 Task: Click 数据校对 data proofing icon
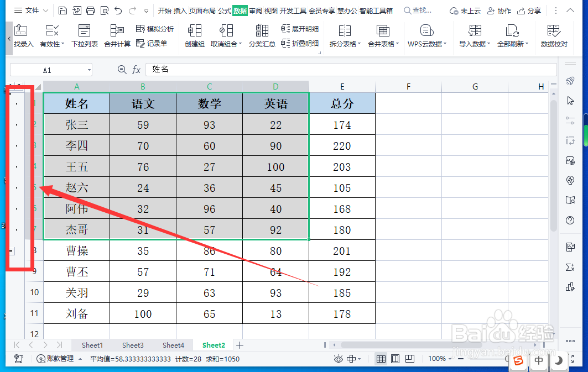[554, 36]
